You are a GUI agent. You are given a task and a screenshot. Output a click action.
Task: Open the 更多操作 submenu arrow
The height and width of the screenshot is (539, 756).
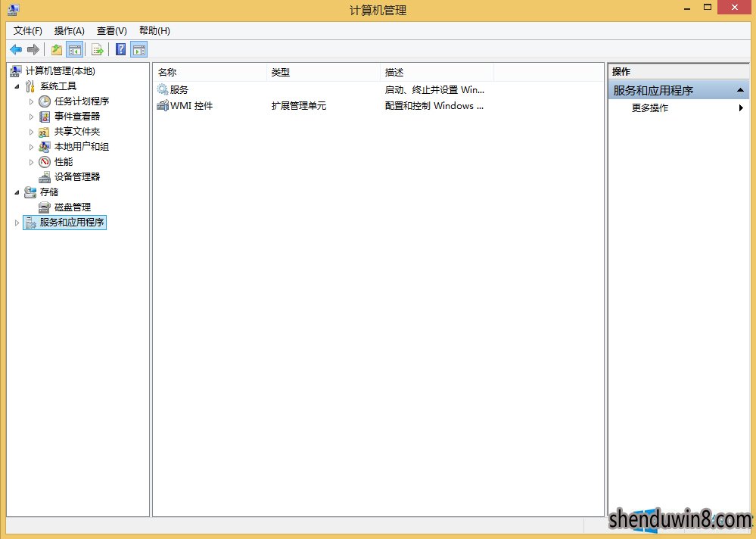pos(741,108)
